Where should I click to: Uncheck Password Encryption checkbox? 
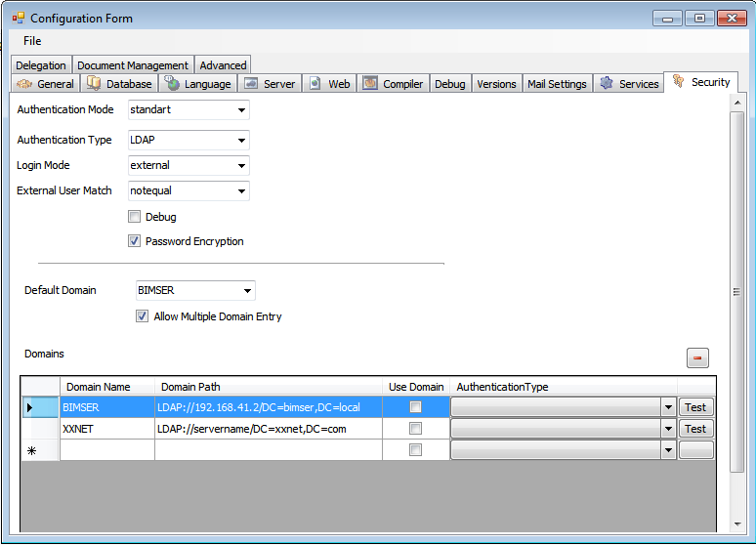[135, 241]
